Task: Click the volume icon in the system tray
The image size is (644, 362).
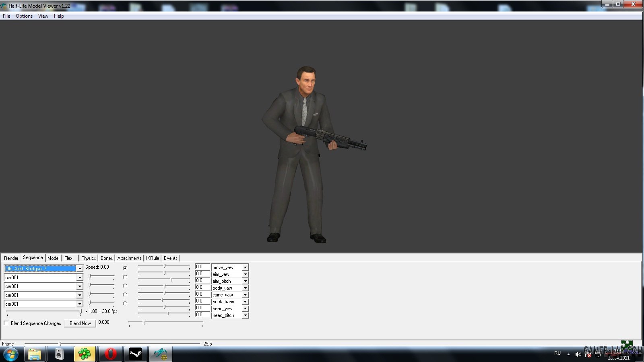Action: (x=578, y=354)
